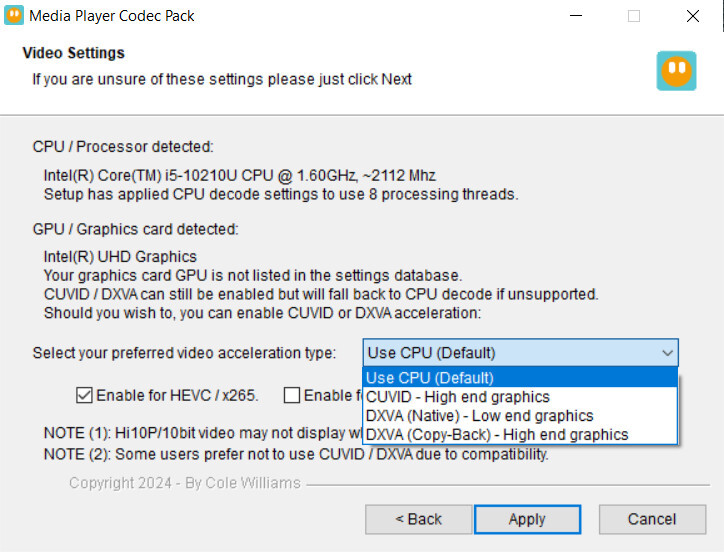The width and height of the screenshot is (724, 552).
Task: Minimize the Media Player Codec Pack window
Action: click(576, 16)
